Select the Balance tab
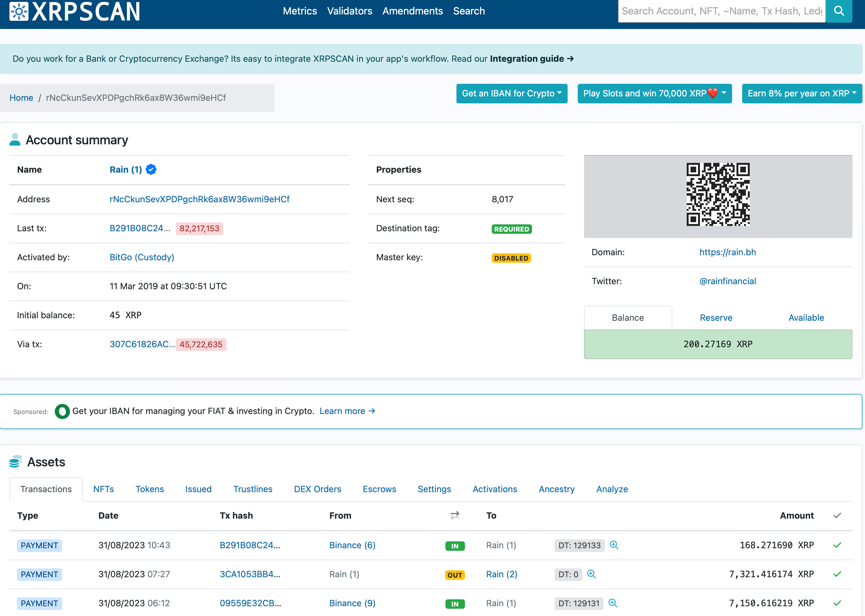The width and height of the screenshot is (865, 616). 627,318
